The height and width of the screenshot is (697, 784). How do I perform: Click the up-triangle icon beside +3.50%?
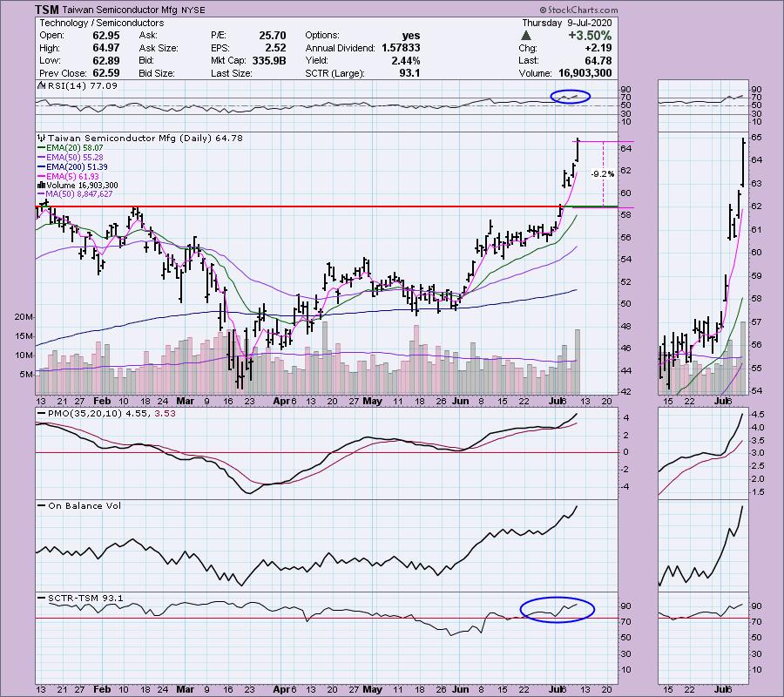point(525,36)
